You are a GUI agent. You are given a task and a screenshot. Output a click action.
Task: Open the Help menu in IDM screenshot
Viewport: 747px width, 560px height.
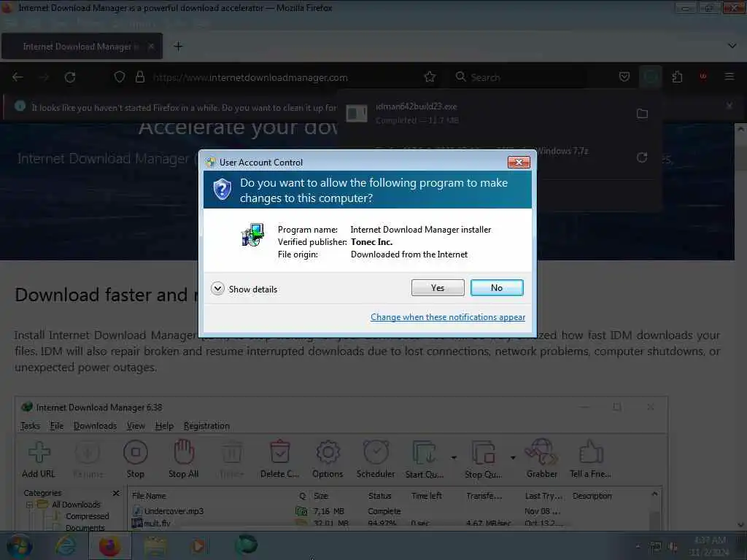click(164, 426)
